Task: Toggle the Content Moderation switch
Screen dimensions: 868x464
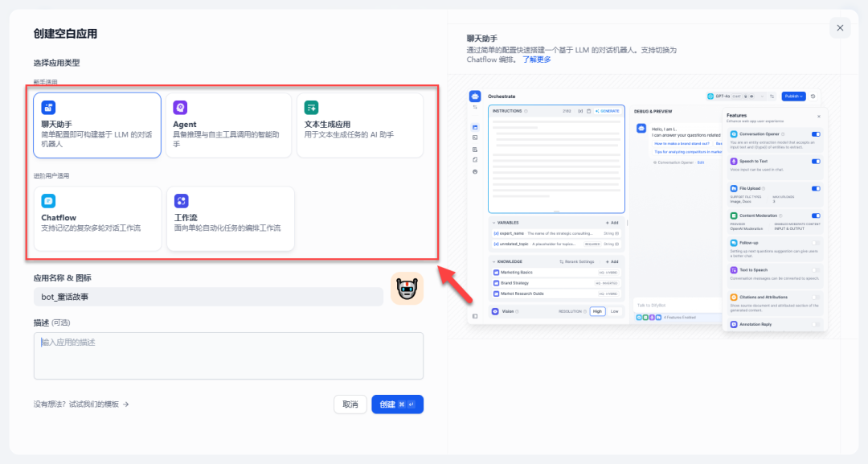Action: (816, 216)
